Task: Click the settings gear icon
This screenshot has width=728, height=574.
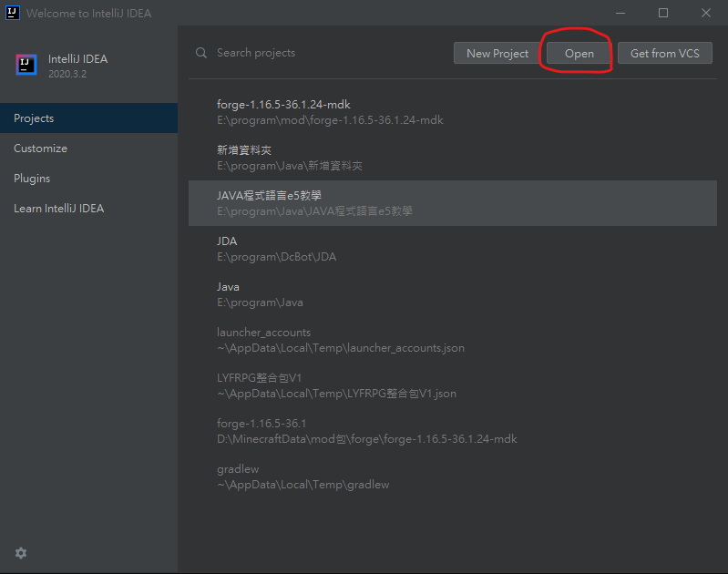Action: (21, 553)
